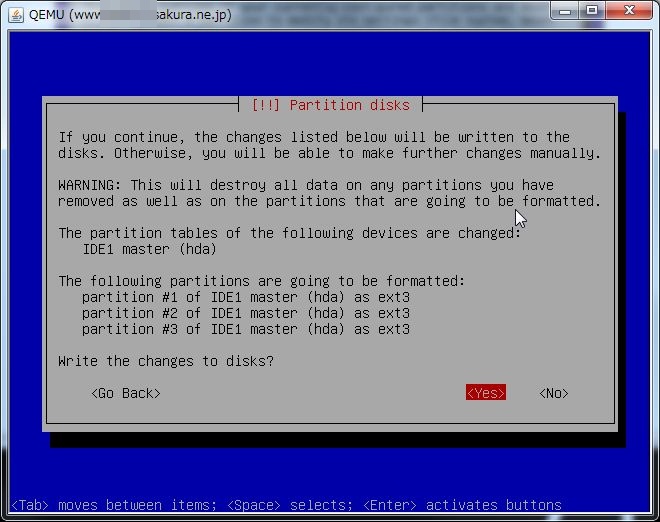
Task: Click 'partition #3 of IDE1 master' line
Action: [x=245, y=329]
